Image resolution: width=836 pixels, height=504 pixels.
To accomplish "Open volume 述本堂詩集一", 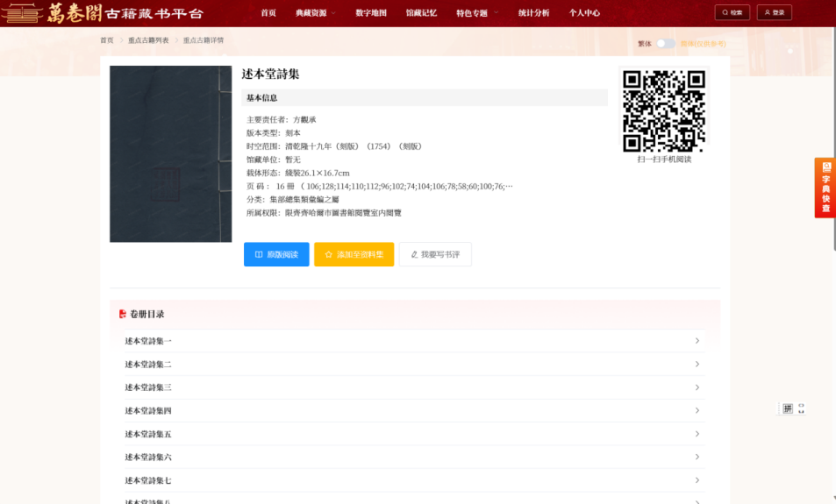I will coord(415,341).
